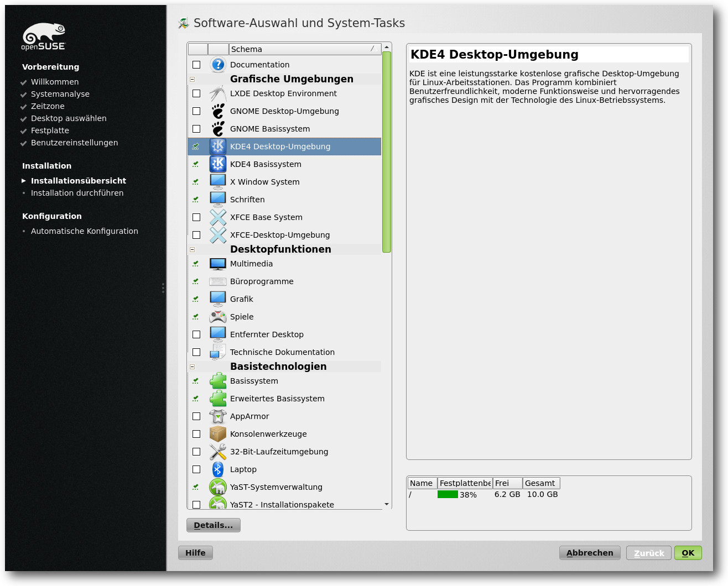Click the Festplattenbelegung column header
The image size is (728, 586).
465,483
